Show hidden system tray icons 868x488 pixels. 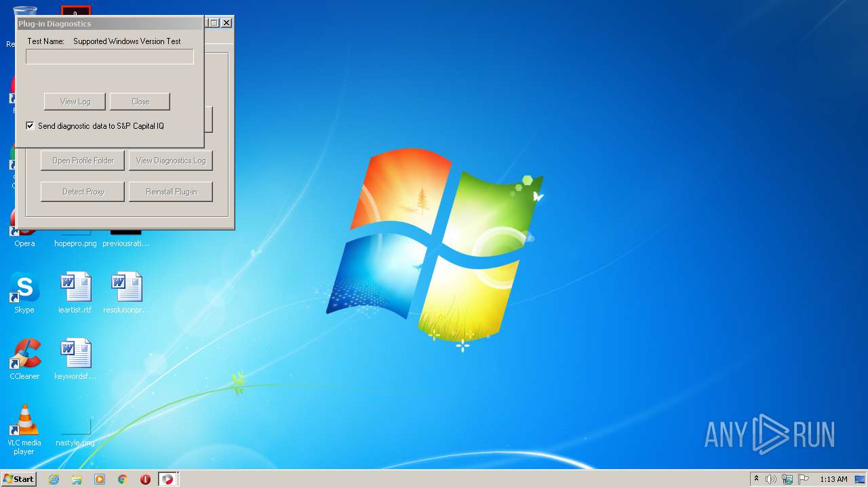click(757, 479)
